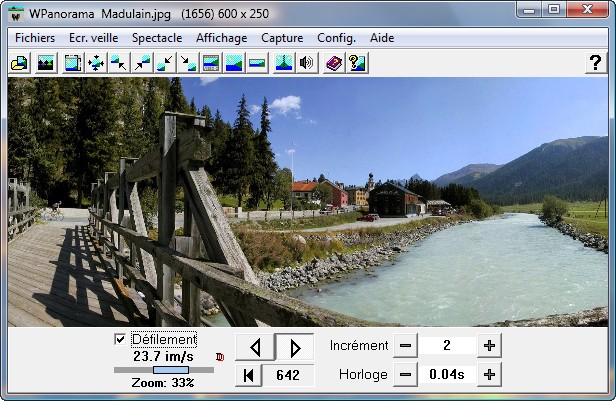Maximize the WPanorama window
Viewport: 616px width, 401px height.
coord(554,10)
